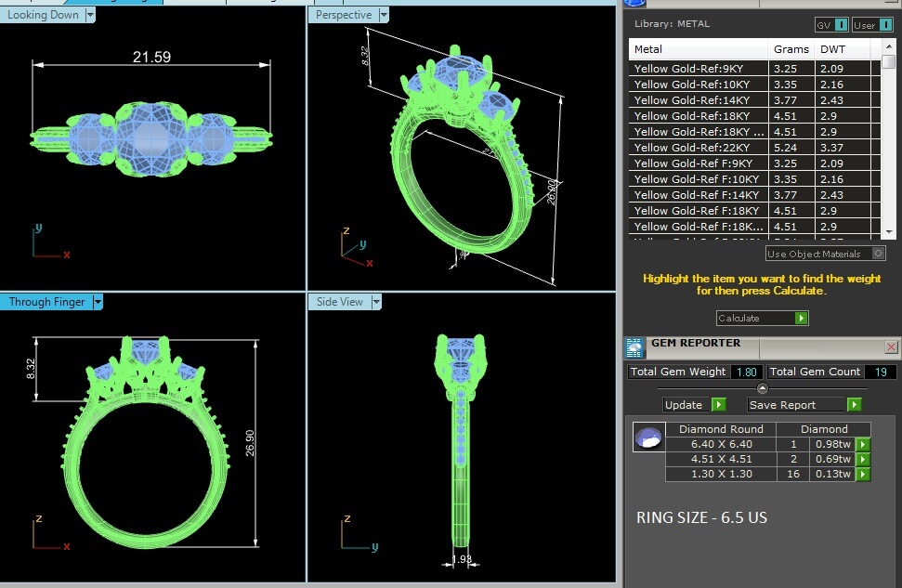Click the green arrow on Calculate
902x588 pixels.
[801, 319]
